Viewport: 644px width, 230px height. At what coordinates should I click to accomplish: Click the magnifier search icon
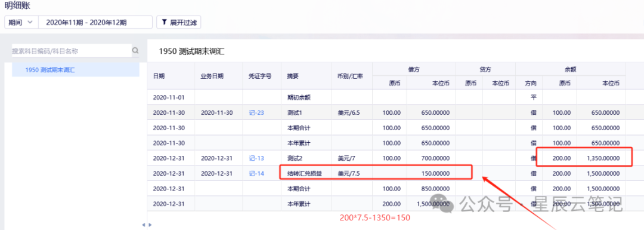click(x=135, y=51)
